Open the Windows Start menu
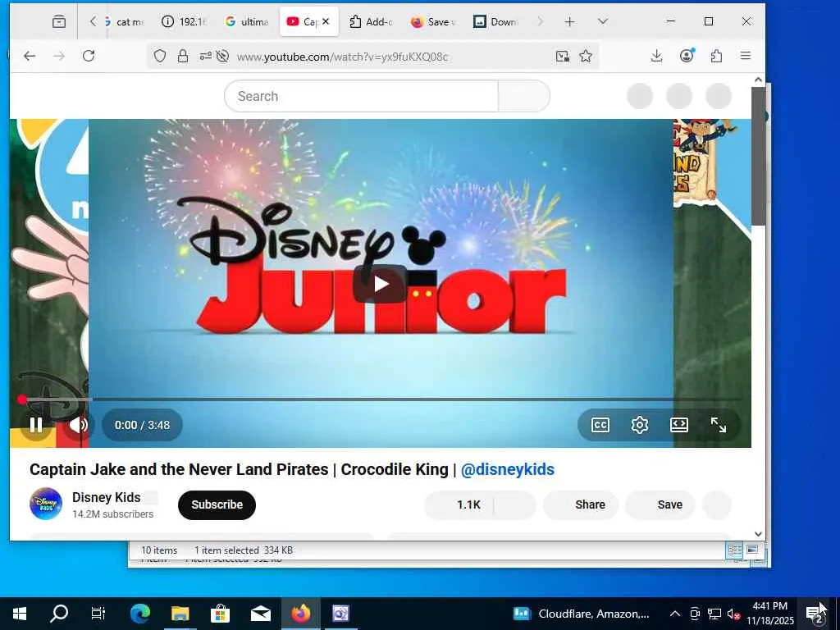This screenshot has height=630, width=840. (20, 614)
